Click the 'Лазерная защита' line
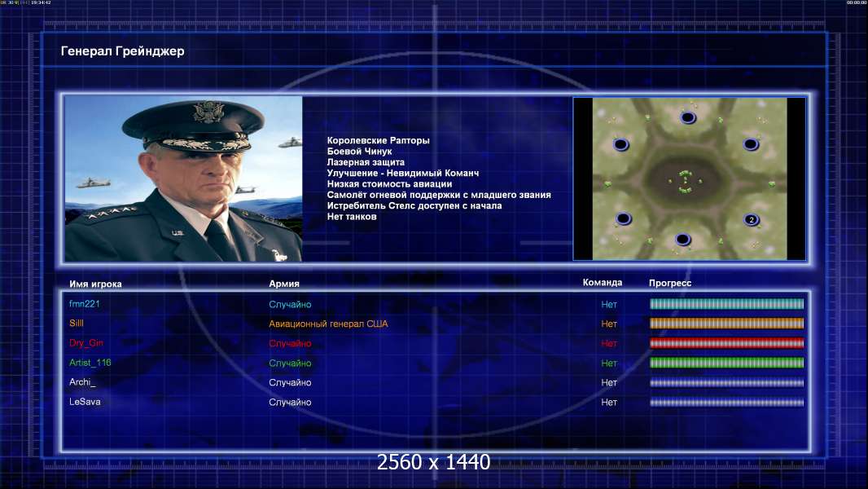 click(x=366, y=162)
